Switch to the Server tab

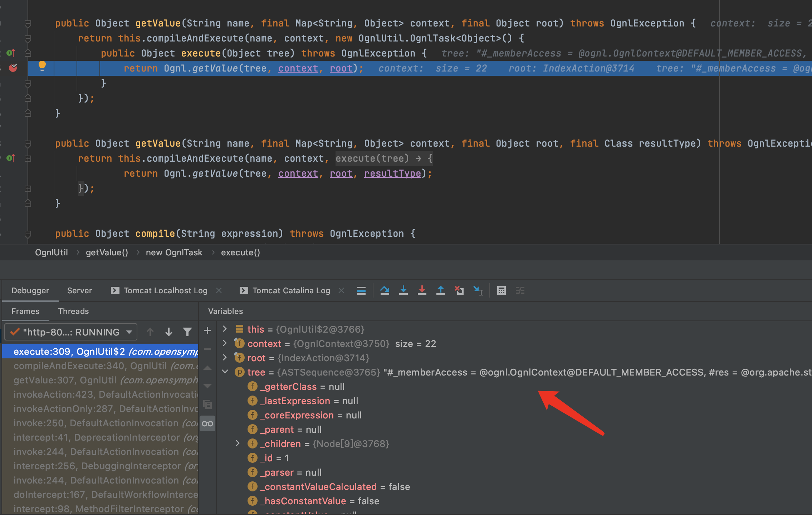[79, 290]
